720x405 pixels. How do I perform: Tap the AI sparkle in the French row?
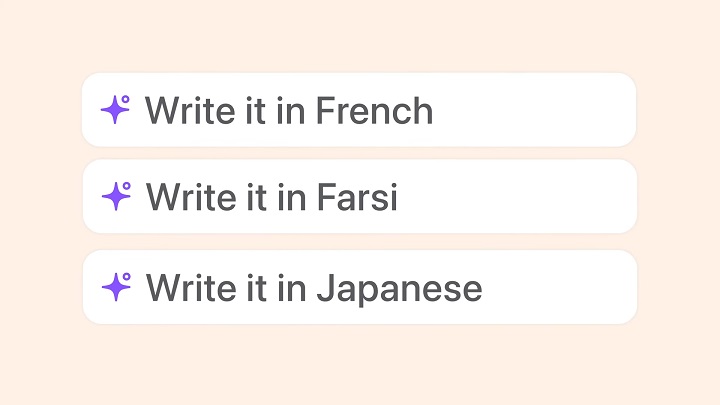(x=116, y=109)
